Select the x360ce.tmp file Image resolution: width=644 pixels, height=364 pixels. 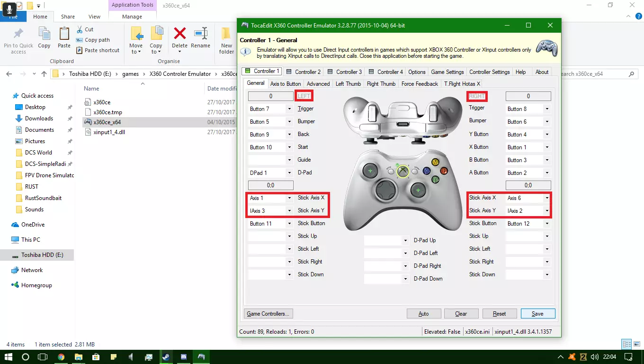107,112
